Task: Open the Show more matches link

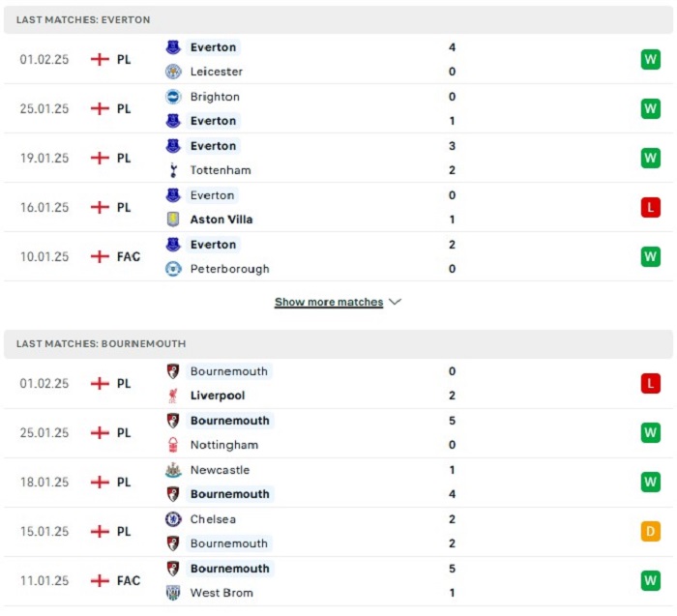Action: click(329, 302)
